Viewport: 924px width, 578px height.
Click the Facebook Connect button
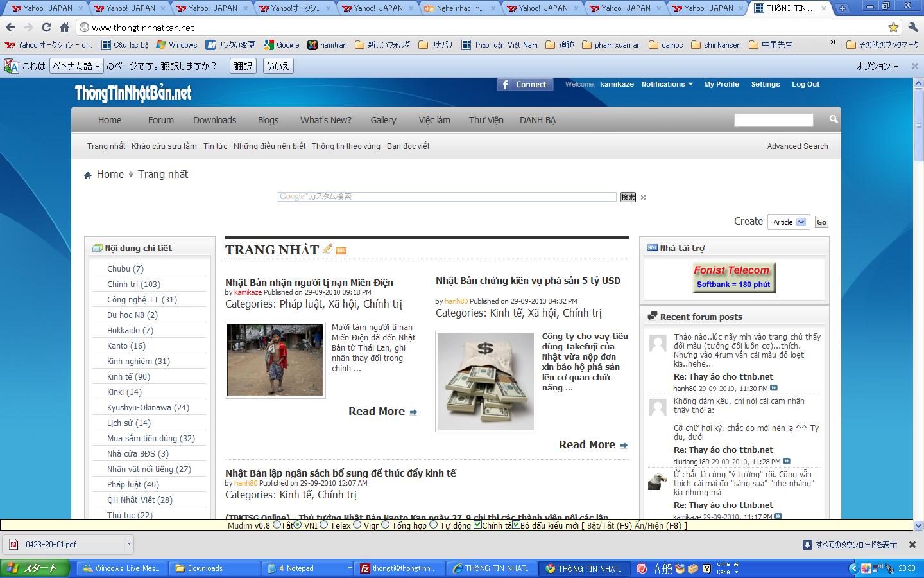click(525, 84)
